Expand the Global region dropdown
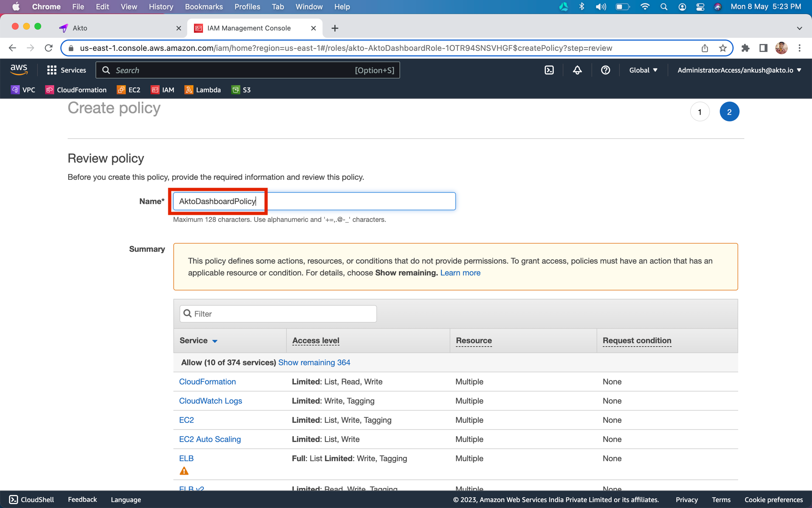812x508 pixels. click(643, 70)
